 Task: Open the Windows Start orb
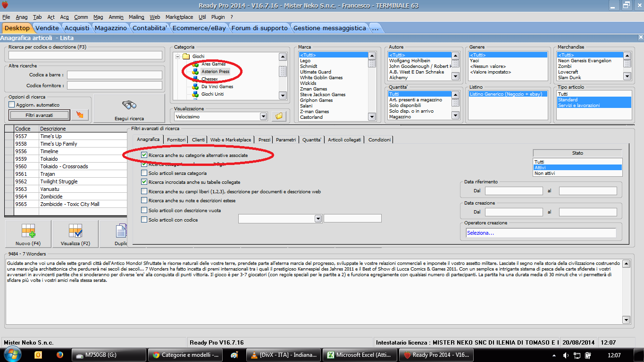point(12,354)
